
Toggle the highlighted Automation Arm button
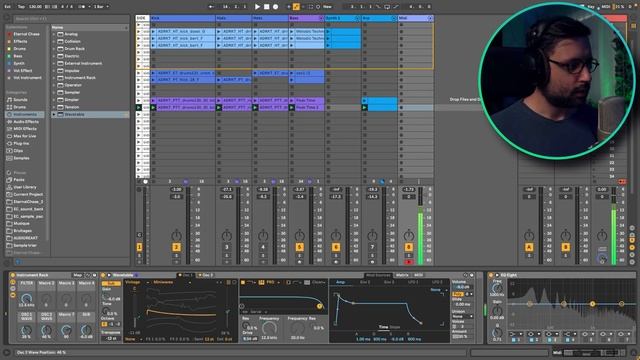tap(296, 7)
